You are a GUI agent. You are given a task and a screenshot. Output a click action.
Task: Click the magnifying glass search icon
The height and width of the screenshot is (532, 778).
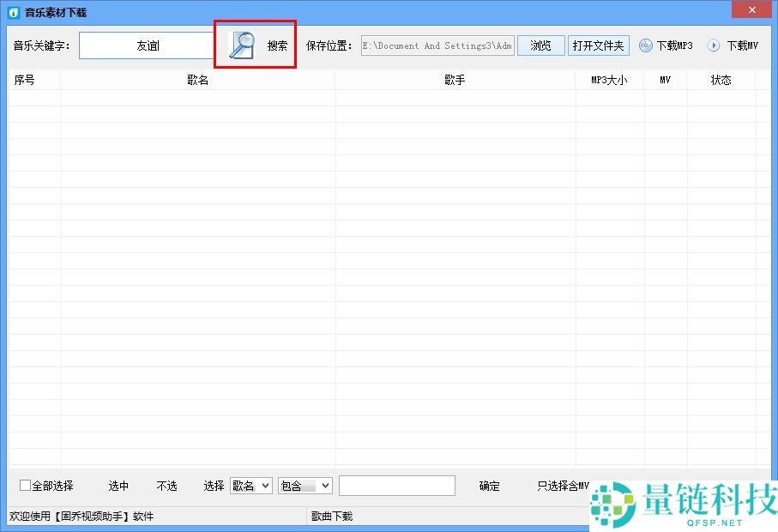coord(242,45)
